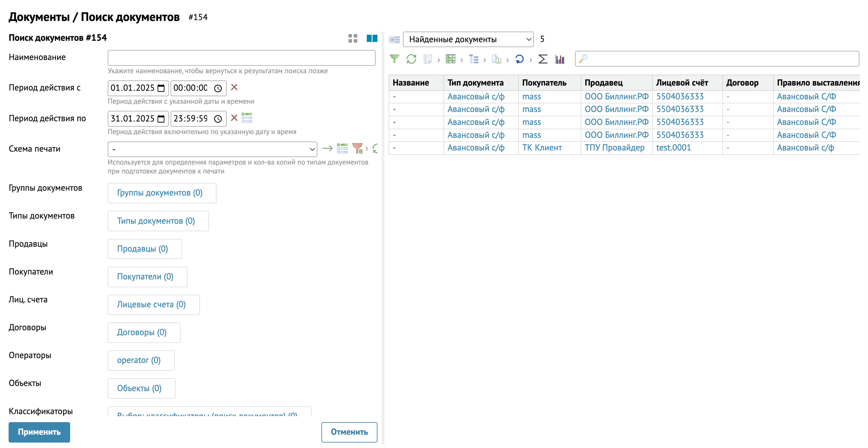The width and height of the screenshot is (868, 448).
Task: Sort by Лицевой счёт column header
Action: coord(687,83)
